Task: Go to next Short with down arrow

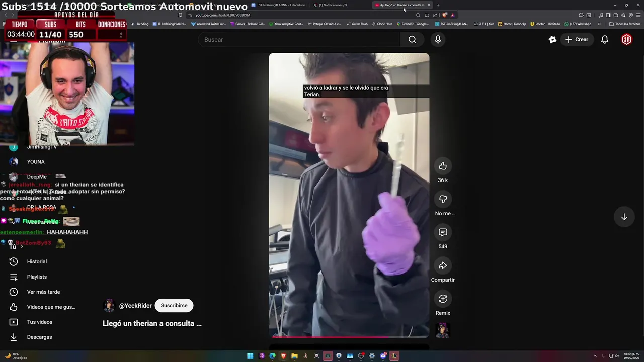Action: (624, 217)
